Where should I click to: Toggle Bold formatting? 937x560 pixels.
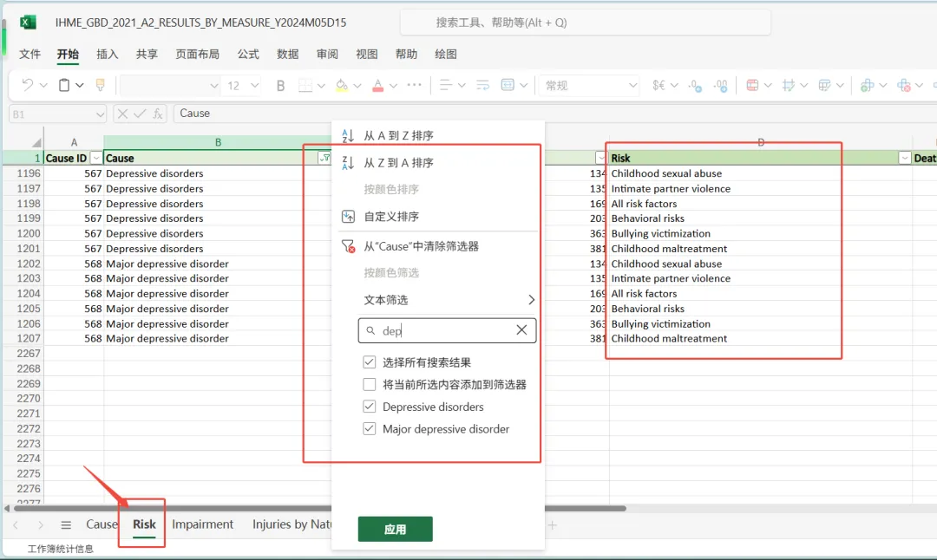[280, 85]
